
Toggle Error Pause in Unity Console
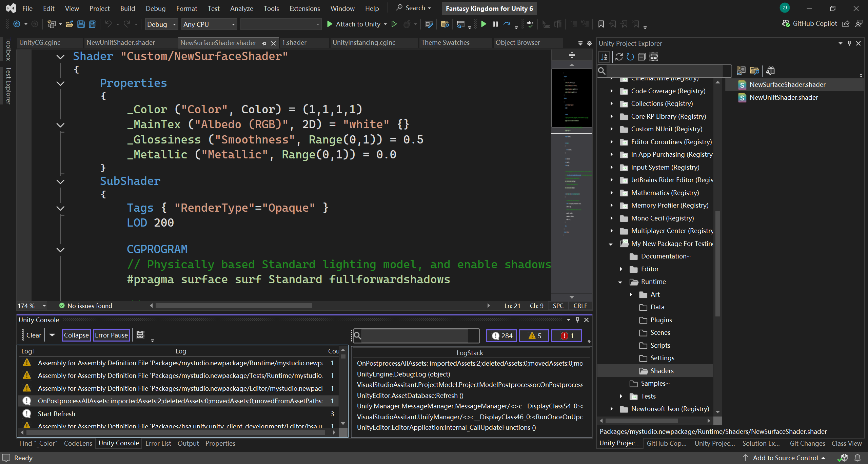(111, 335)
